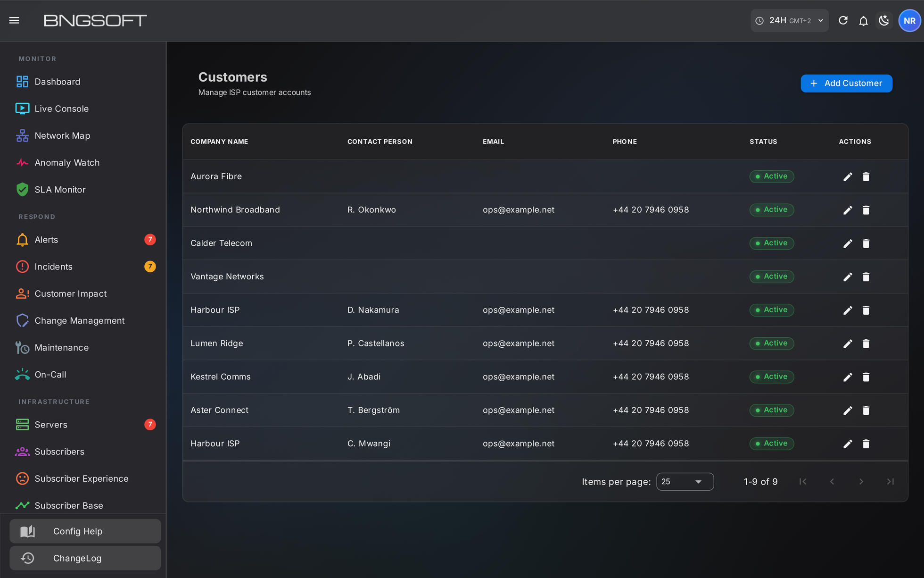924x578 pixels.
Task: Open the hamburger navigation menu
Action: pos(14,20)
